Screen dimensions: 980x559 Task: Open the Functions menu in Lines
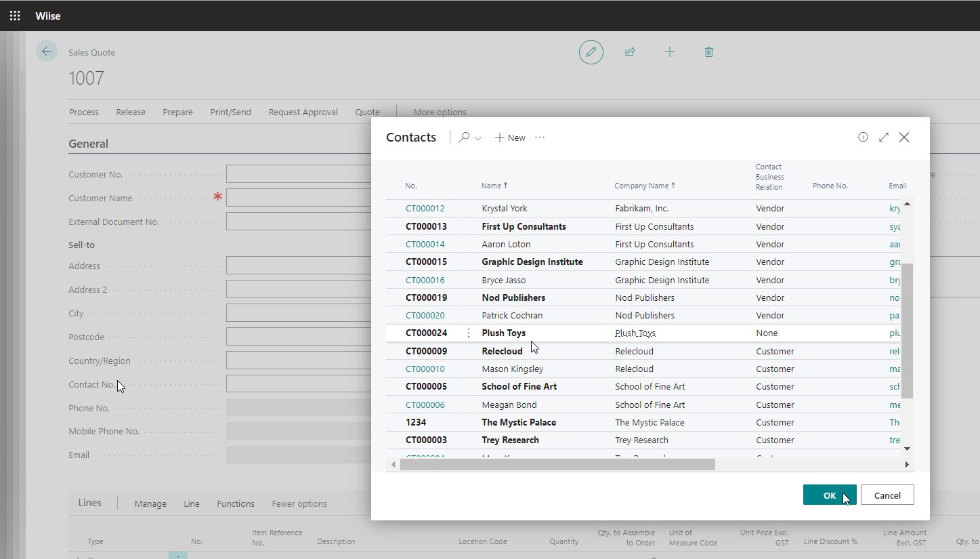point(236,503)
